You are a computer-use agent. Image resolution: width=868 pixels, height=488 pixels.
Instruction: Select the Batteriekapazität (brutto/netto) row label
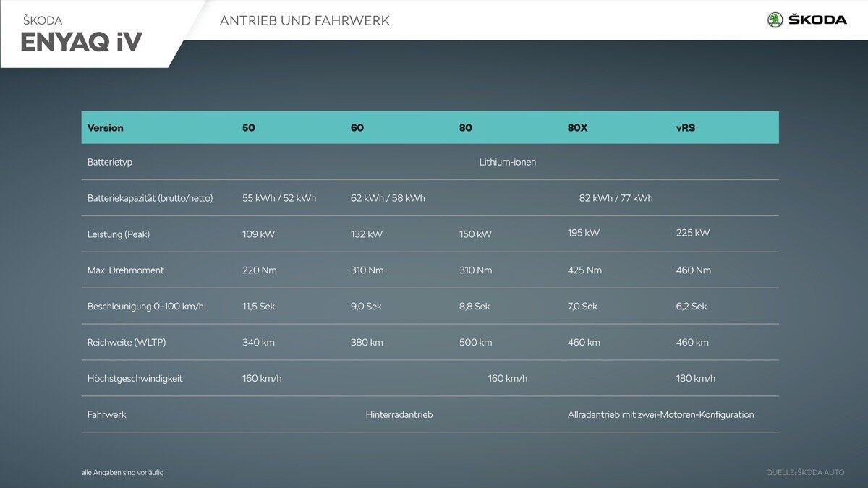(150, 198)
